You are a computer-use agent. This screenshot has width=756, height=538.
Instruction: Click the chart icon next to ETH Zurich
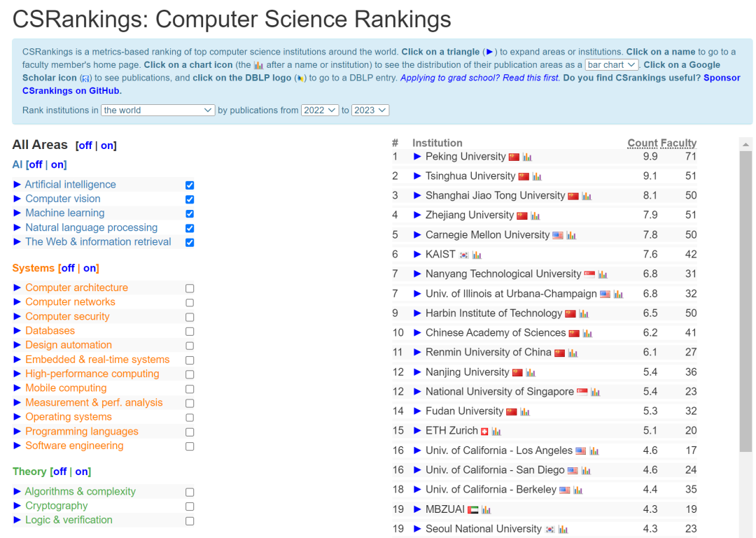(496, 431)
